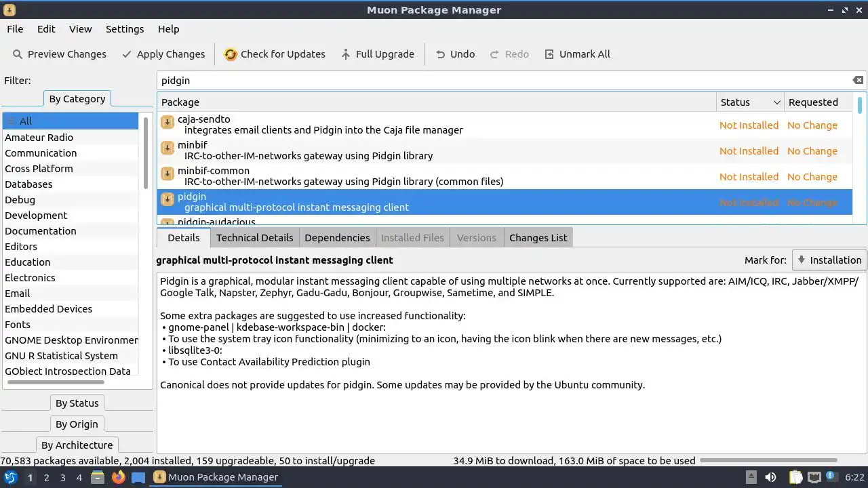Select the Details tab
The height and width of the screenshot is (488, 868).
[x=184, y=237]
